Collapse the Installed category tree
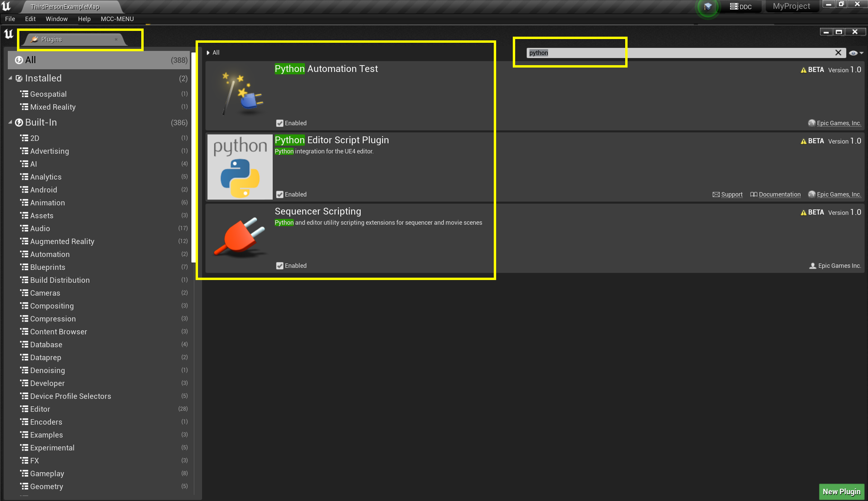868x501 pixels. [x=10, y=78]
